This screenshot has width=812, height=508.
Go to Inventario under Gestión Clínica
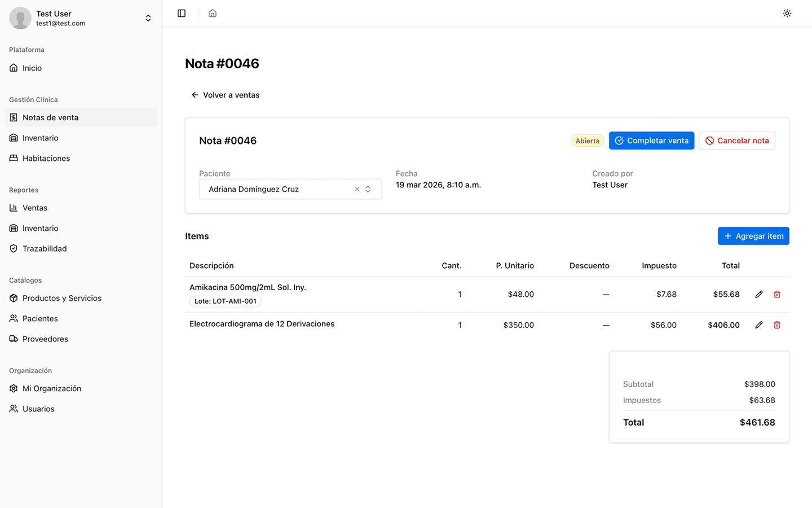coord(40,138)
